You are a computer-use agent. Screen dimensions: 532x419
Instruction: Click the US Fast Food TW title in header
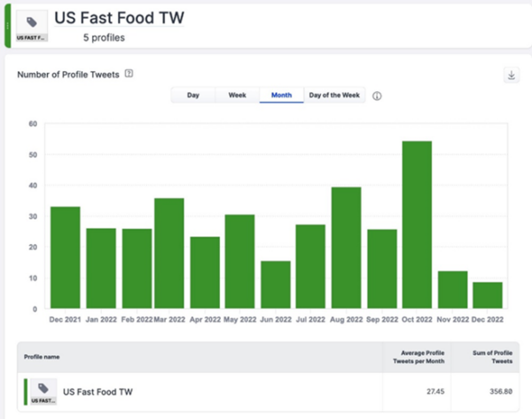tap(119, 18)
